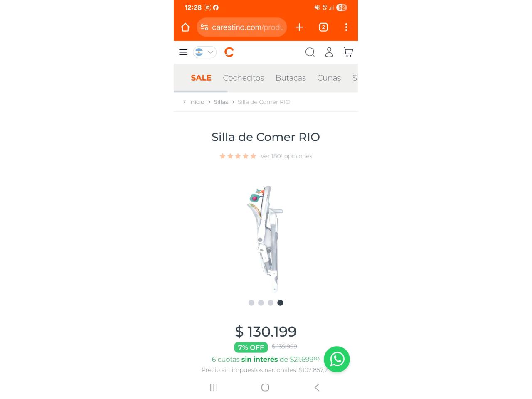Open a new browser tab
532x399 pixels.
point(299,27)
